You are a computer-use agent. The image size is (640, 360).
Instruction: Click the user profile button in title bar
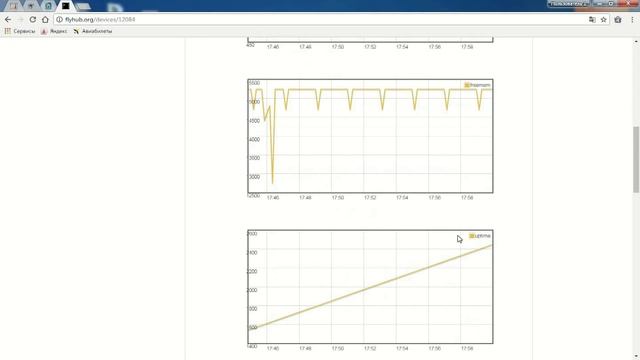pyautogui.click(x=568, y=4)
